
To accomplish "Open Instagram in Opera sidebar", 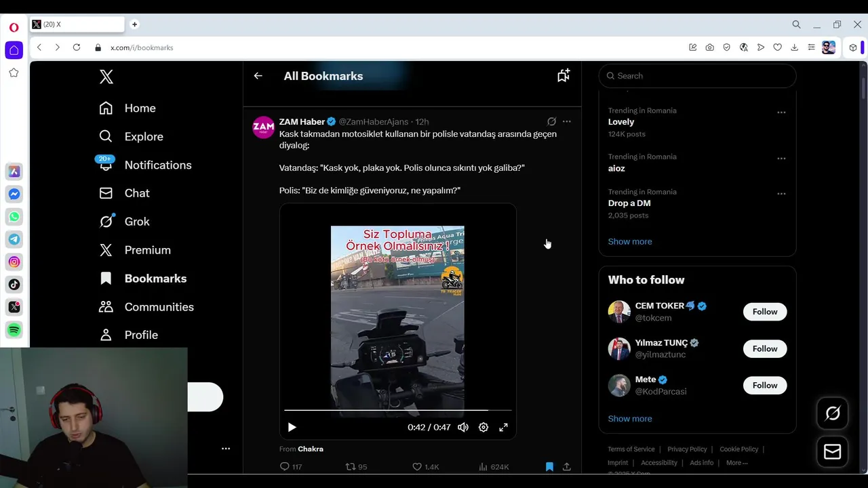I will pyautogui.click(x=14, y=262).
